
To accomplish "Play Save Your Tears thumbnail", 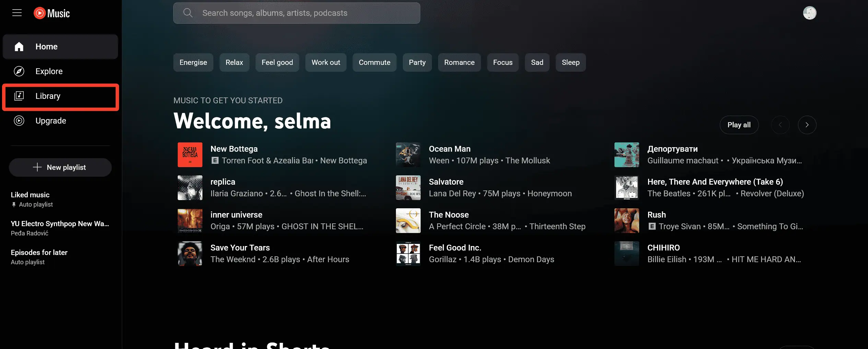I will click(x=190, y=254).
